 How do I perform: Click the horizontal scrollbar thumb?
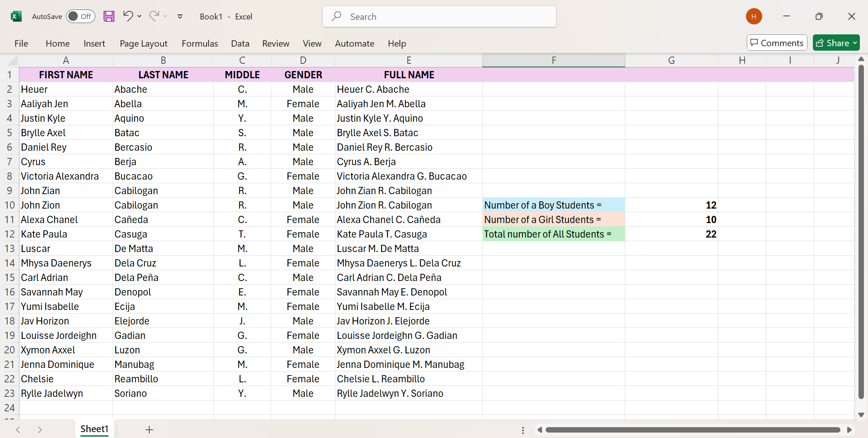pos(693,430)
